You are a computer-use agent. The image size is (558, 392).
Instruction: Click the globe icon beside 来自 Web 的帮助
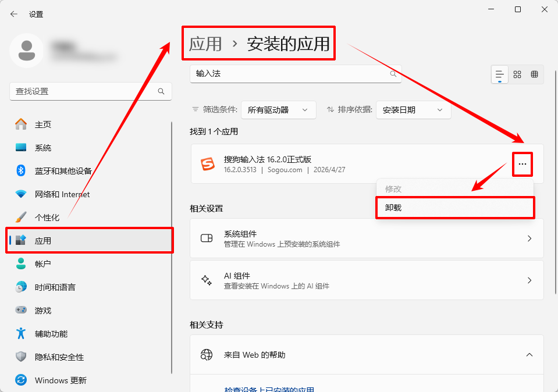tap(207, 355)
